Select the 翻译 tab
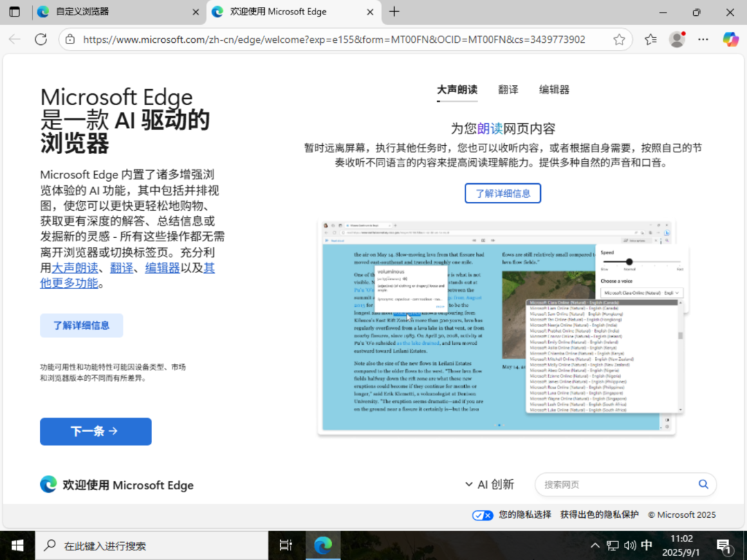This screenshot has width=747, height=560. click(508, 90)
